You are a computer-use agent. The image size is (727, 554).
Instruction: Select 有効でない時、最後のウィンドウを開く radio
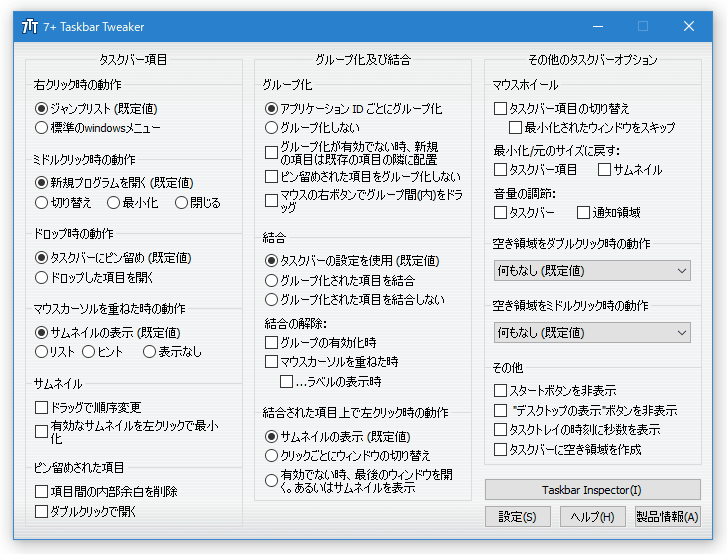(271, 481)
